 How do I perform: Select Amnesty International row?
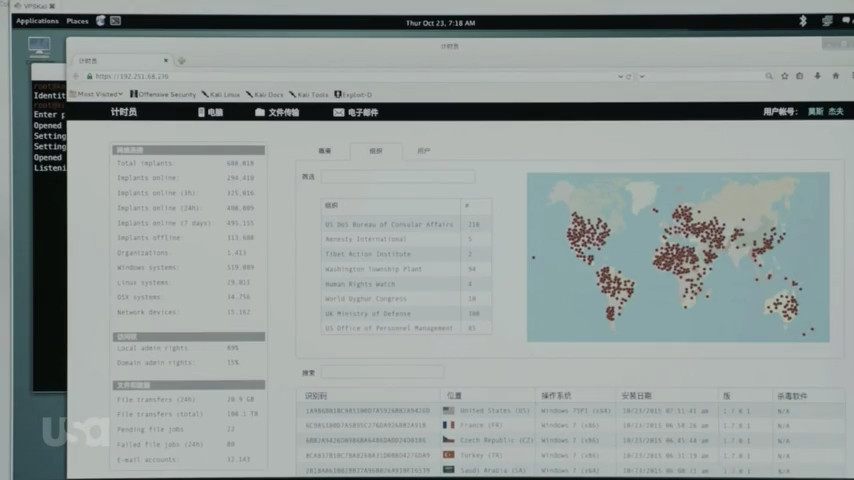pos(406,239)
